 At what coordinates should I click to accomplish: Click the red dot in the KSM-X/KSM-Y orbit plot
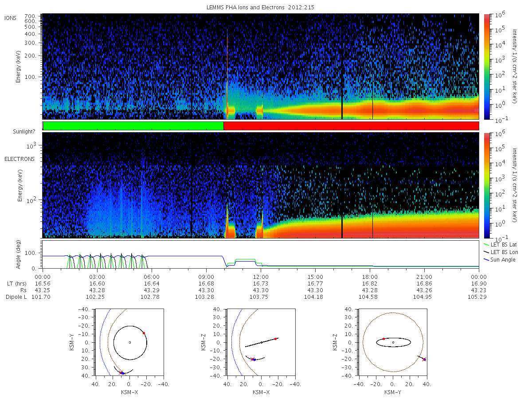(144, 332)
